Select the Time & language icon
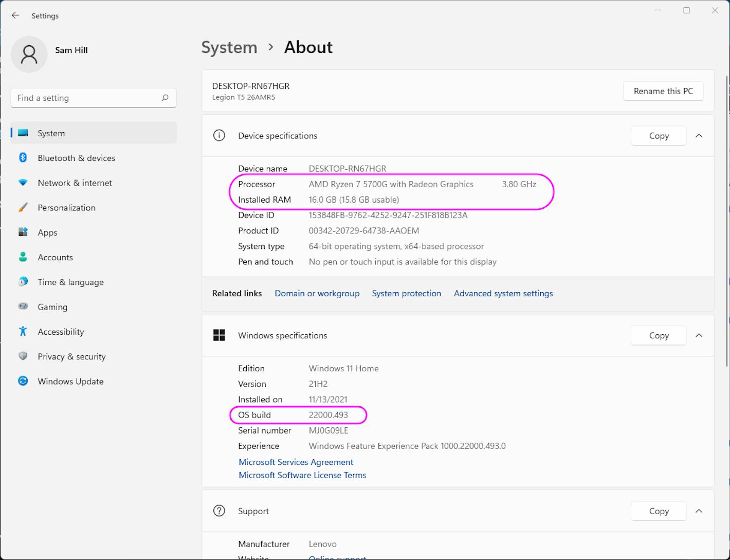730x560 pixels. coord(23,282)
